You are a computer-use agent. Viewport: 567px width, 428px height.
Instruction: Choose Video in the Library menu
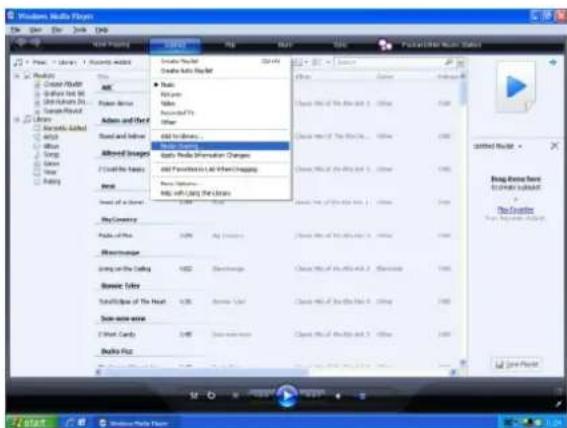click(x=168, y=104)
